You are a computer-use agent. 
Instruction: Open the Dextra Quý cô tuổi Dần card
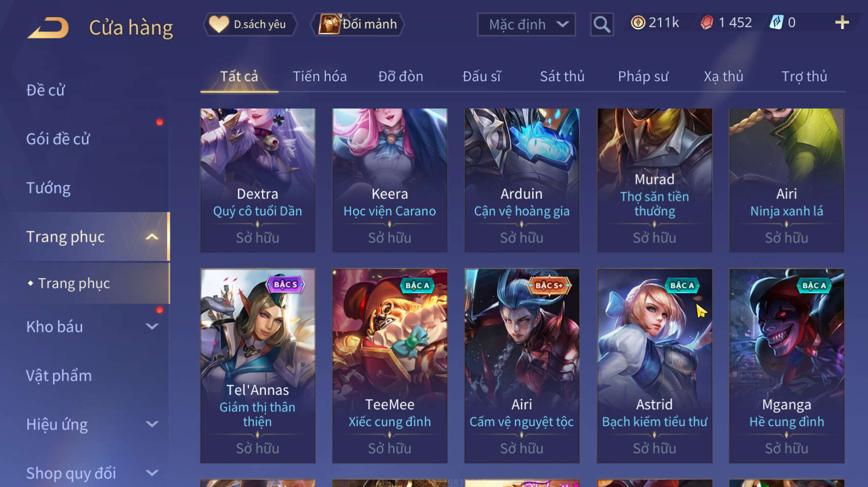click(x=258, y=180)
